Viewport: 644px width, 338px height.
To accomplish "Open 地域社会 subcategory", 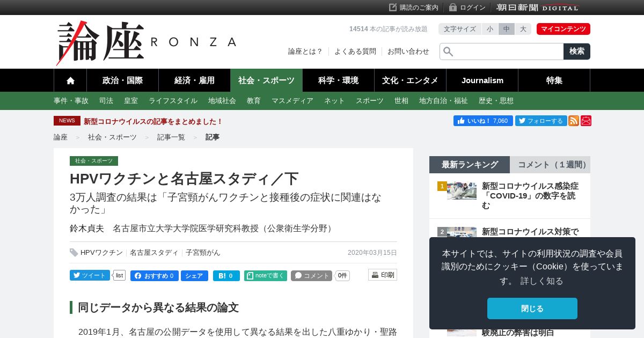I will click(222, 101).
